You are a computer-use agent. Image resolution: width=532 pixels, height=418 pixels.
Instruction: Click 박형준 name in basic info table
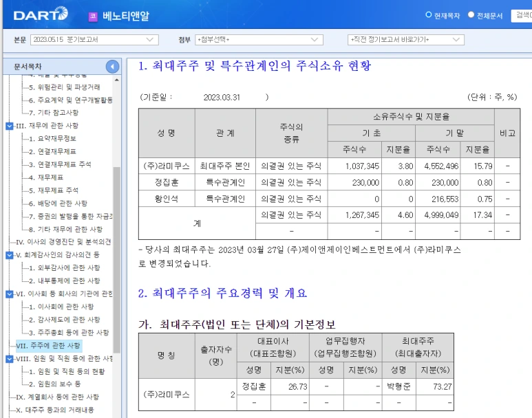(x=398, y=386)
